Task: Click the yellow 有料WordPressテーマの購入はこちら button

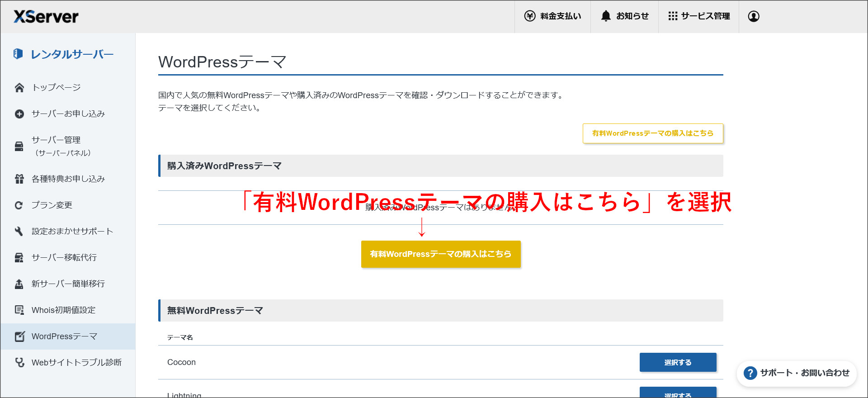Action: (441, 254)
